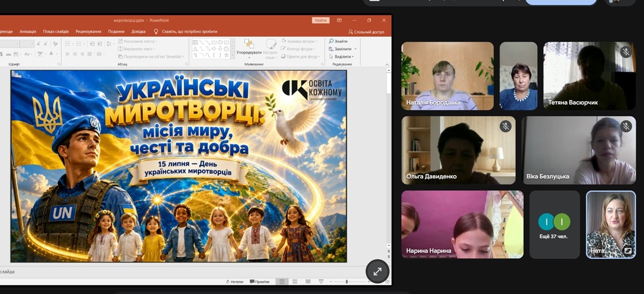This screenshot has height=294, width=644.
Task: Increase the list indent level
Action: [100, 43]
